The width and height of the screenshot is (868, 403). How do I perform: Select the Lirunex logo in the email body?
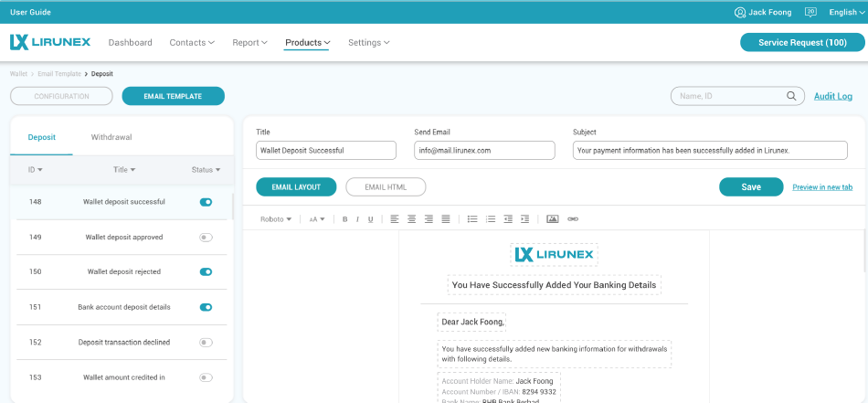(554, 255)
